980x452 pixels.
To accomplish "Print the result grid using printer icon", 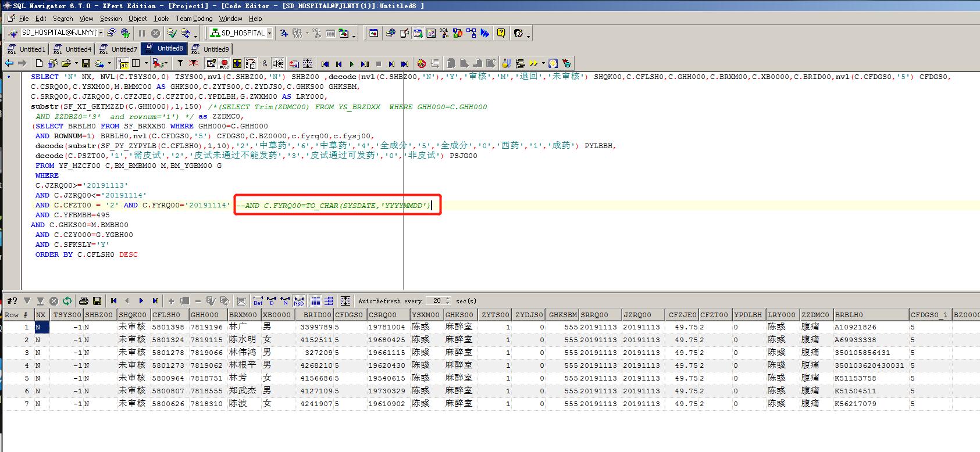I will pyautogui.click(x=83, y=301).
